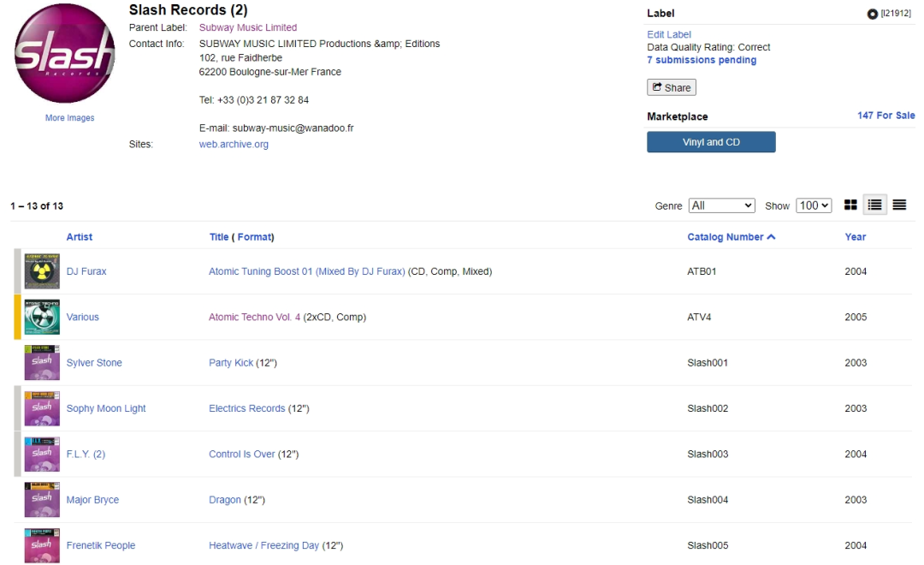The width and height of the screenshot is (924, 565).
Task: Sort releases by the Year column
Action: coord(855,236)
